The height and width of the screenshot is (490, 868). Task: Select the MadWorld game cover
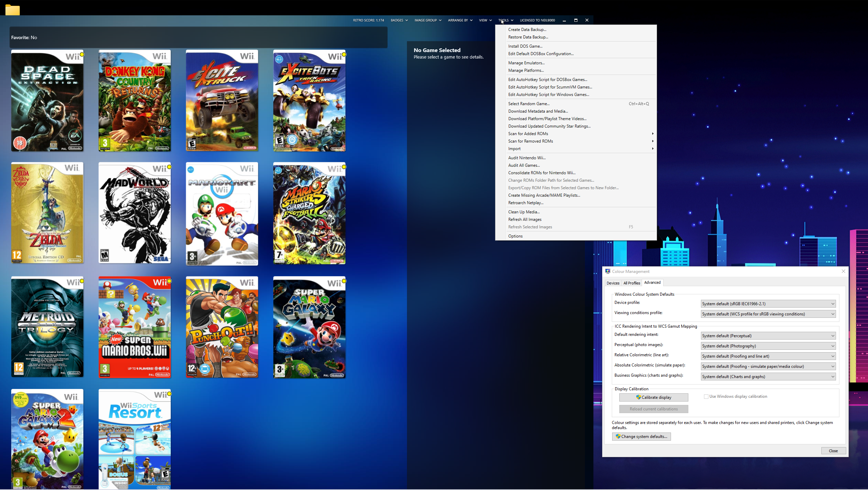(135, 213)
